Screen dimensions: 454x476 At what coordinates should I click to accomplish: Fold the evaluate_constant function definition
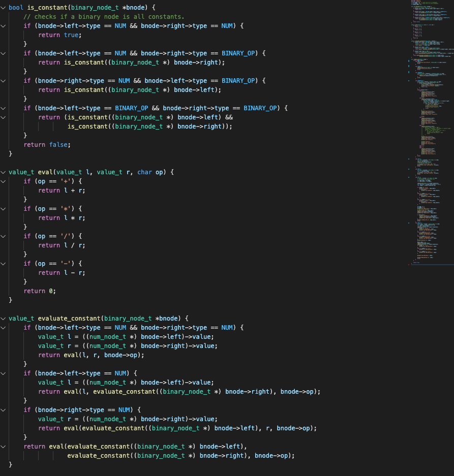pos(4,319)
